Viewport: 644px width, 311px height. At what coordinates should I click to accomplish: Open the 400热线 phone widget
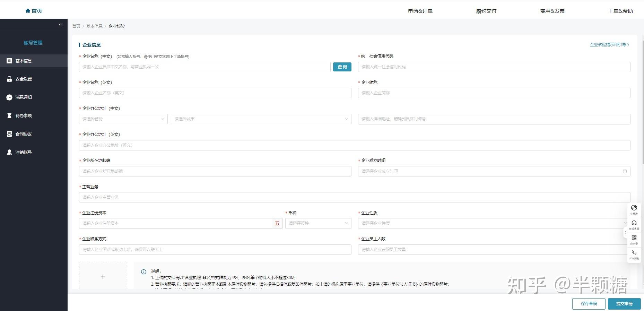click(x=634, y=254)
